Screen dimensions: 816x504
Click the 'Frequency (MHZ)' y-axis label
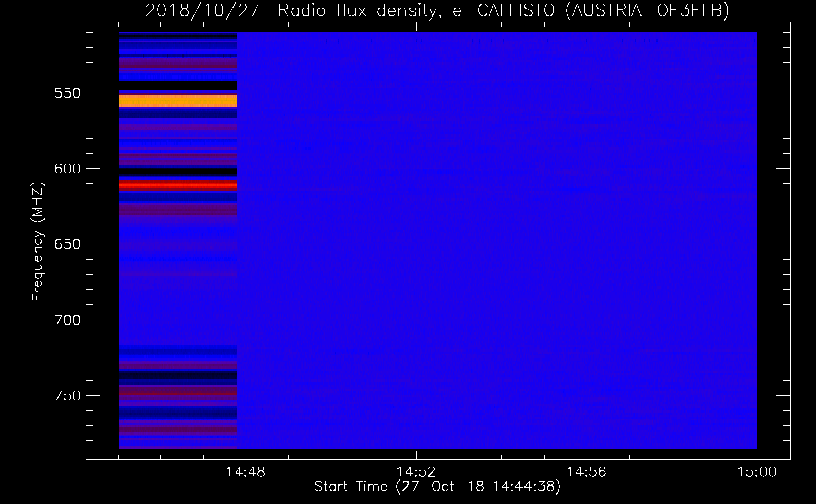coord(38,242)
